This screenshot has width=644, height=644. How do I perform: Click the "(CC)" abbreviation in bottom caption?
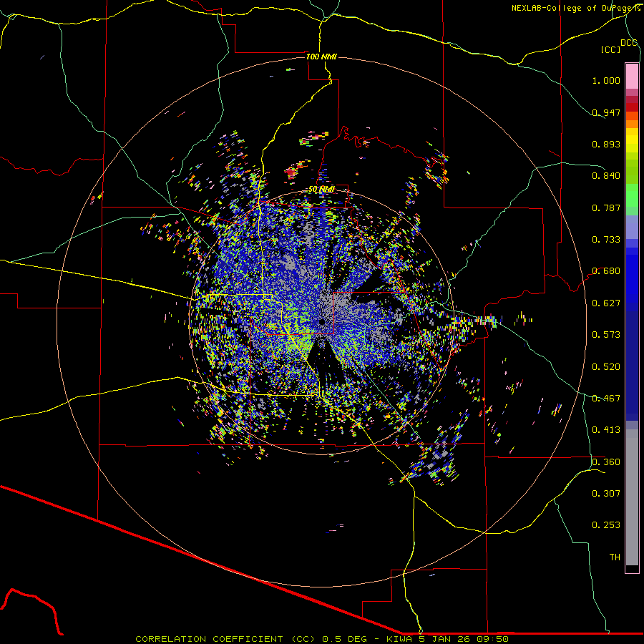click(x=304, y=639)
